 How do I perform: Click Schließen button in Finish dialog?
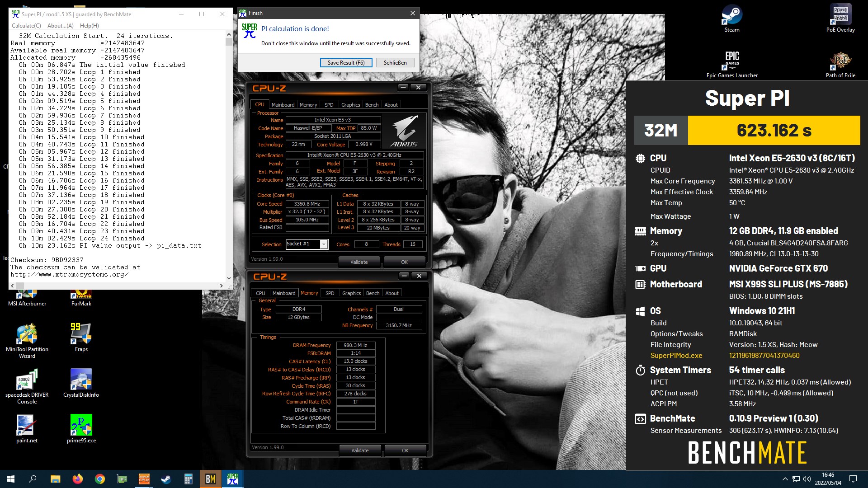(395, 63)
